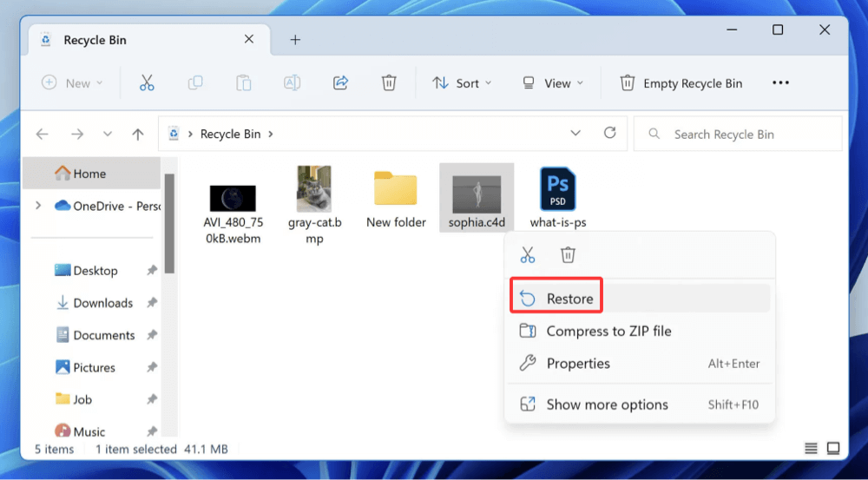Image resolution: width=868 pixels, height=480 pixels.
Task: Click the '5 items' status text
Action: tap(54, 449)
